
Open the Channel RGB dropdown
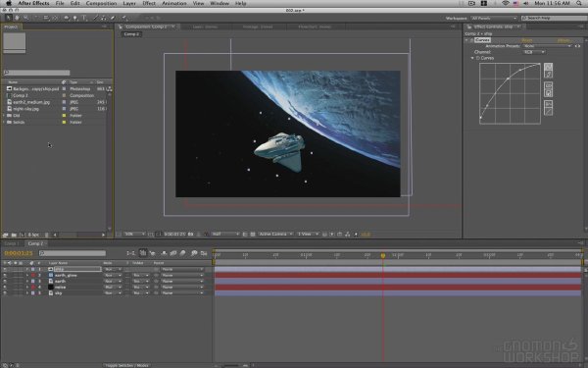click(x=534, y=52)
